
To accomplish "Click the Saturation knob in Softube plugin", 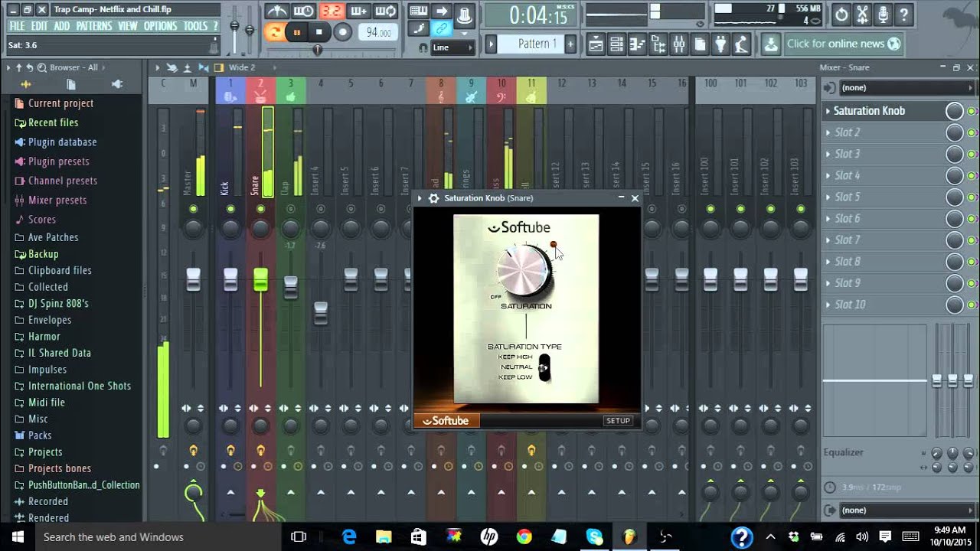I will pyautogui.click(x=524, y=270).
